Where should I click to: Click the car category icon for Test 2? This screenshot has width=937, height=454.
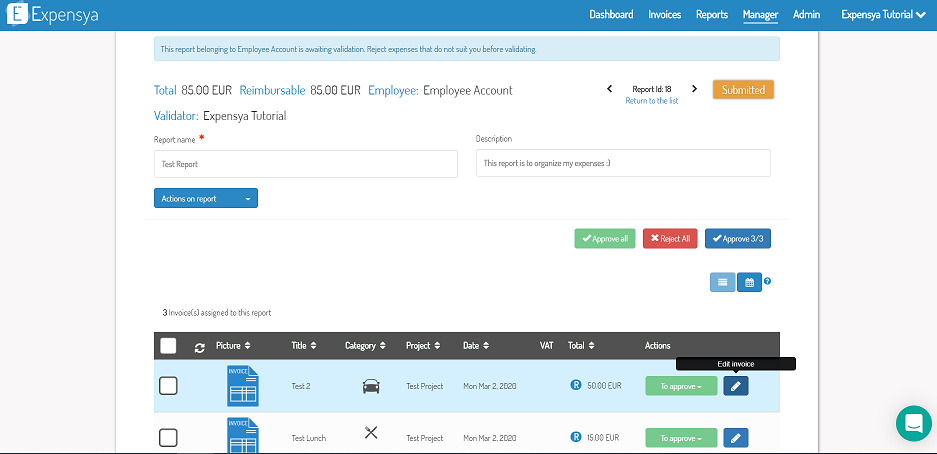click(371, 386)
